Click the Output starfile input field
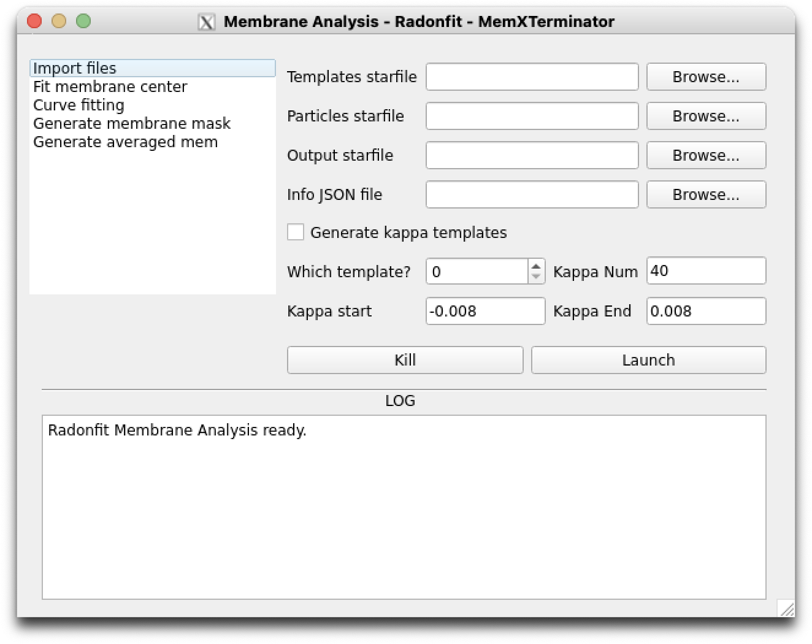The image size is (812, 644). pos(532,155)
